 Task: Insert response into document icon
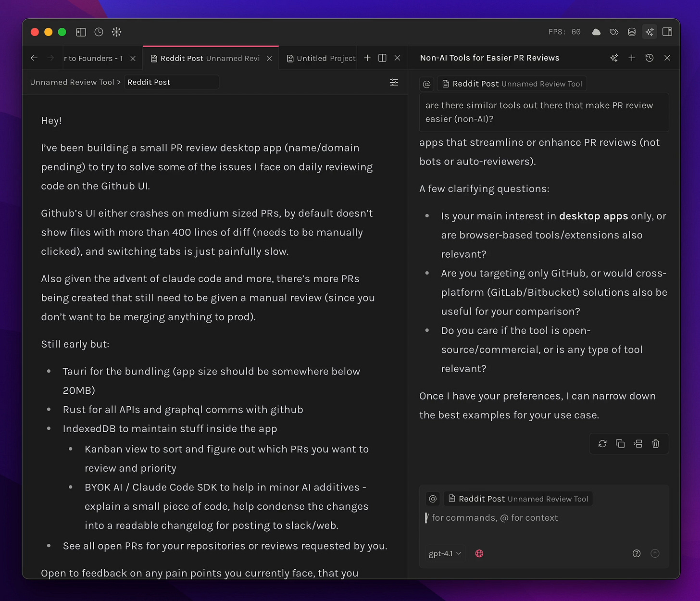[638, 444]
